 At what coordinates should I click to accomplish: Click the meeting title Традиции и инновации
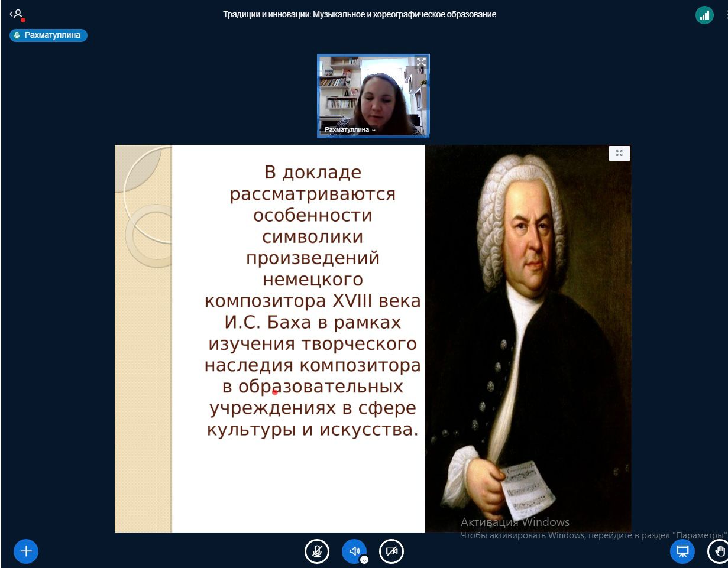tap(360, 15)
